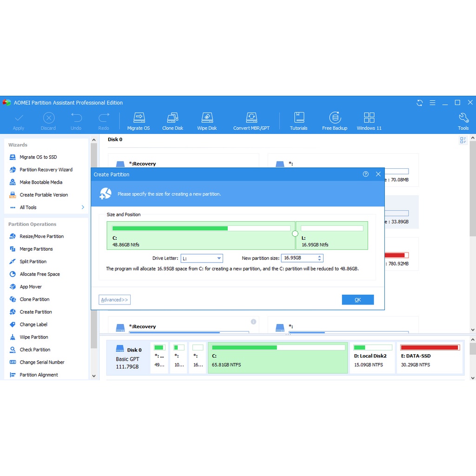Click the Disk 0 Basic GPT label
This screenshot has width=476, height=476.
(x=128, y=358)
